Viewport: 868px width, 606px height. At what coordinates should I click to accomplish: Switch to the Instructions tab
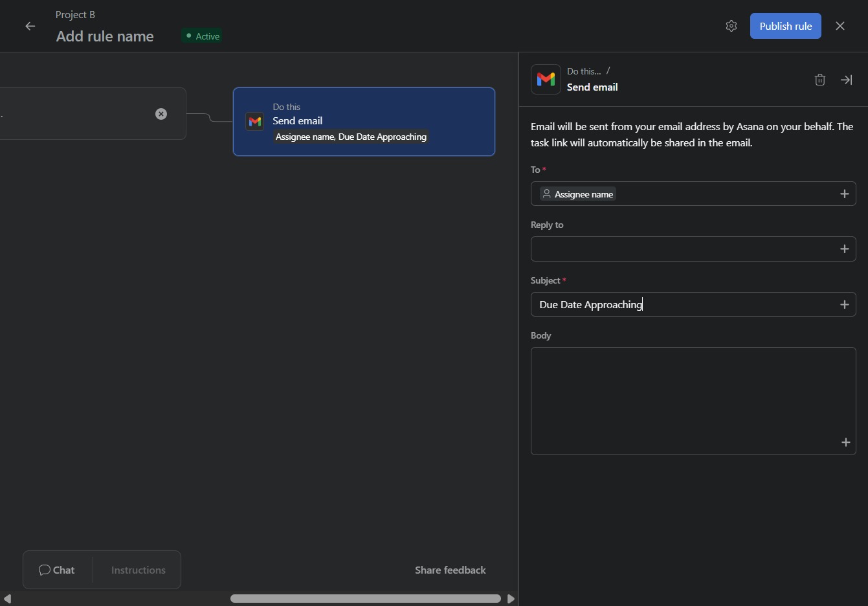point(139,570)
